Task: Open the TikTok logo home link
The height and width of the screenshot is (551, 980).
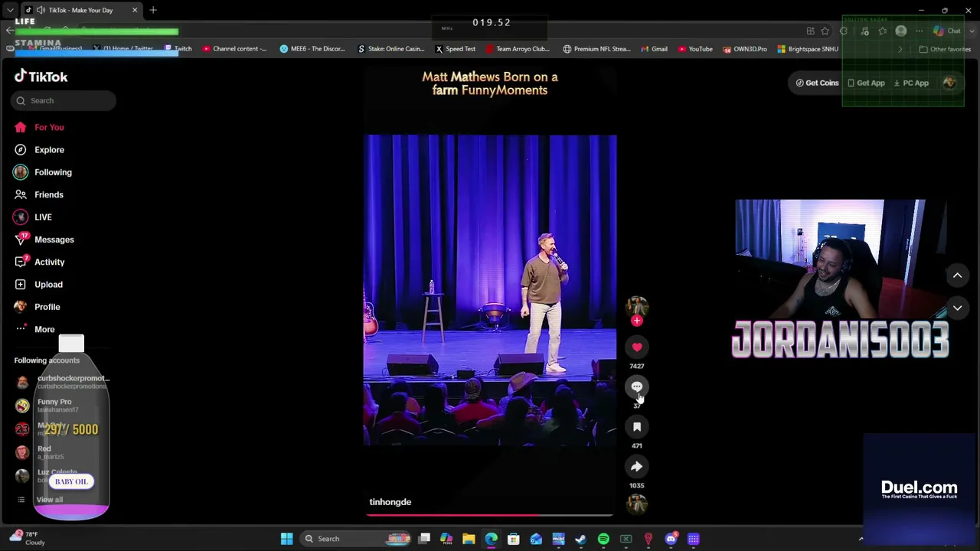Action: point(41,77)
